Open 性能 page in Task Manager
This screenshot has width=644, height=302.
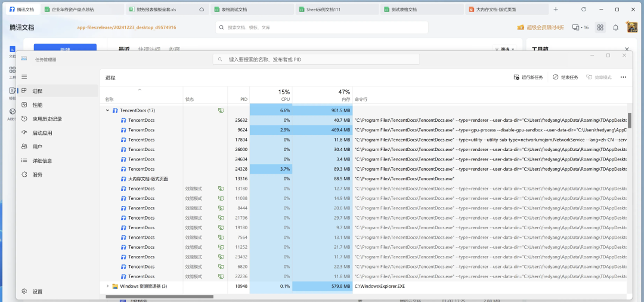[x=57, y=105]
